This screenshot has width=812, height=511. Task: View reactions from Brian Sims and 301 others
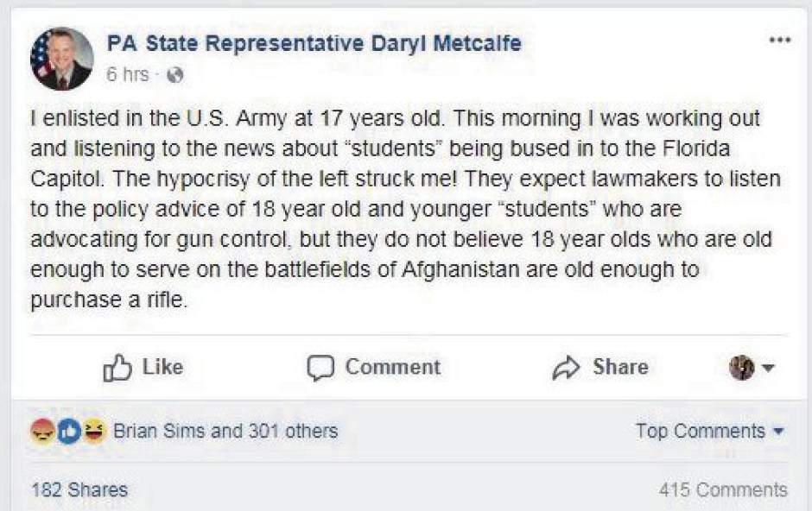pos(225,431)
